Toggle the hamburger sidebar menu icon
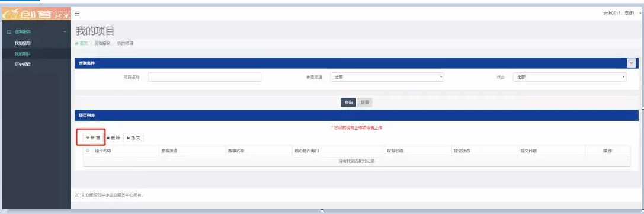The width and height of the screenshot is (644, 214). coord(77,14)
